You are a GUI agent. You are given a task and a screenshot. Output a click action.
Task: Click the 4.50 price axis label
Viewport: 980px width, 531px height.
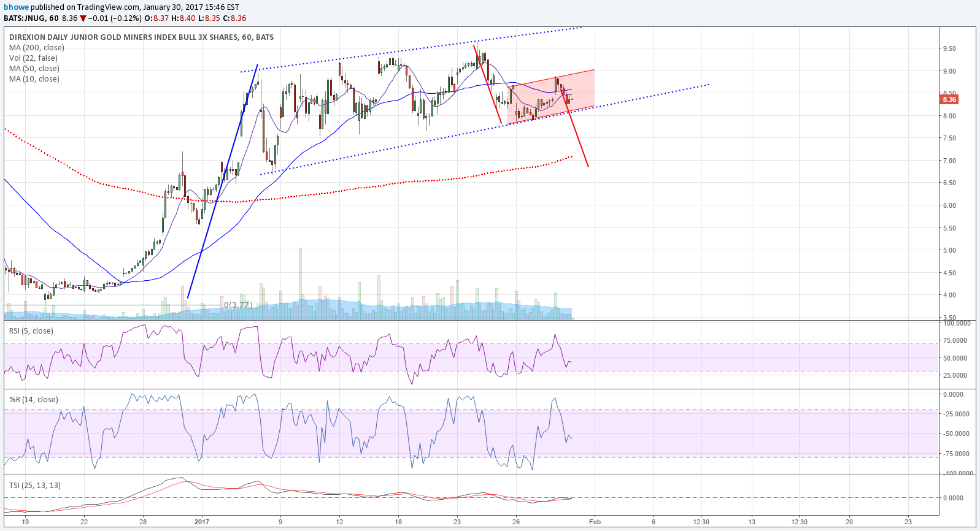click(949, 273)
